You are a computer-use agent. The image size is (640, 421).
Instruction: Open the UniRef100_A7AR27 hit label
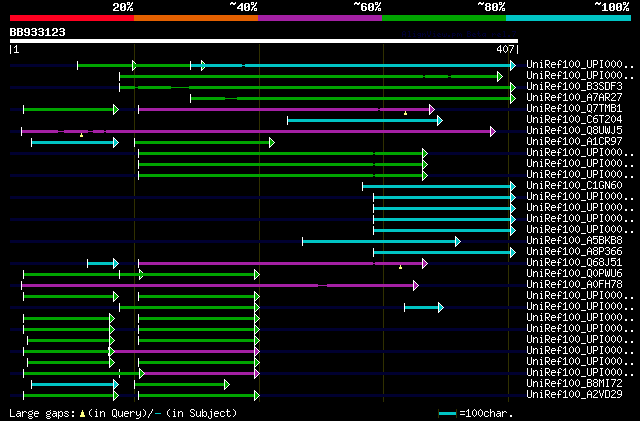click(574, 98)
